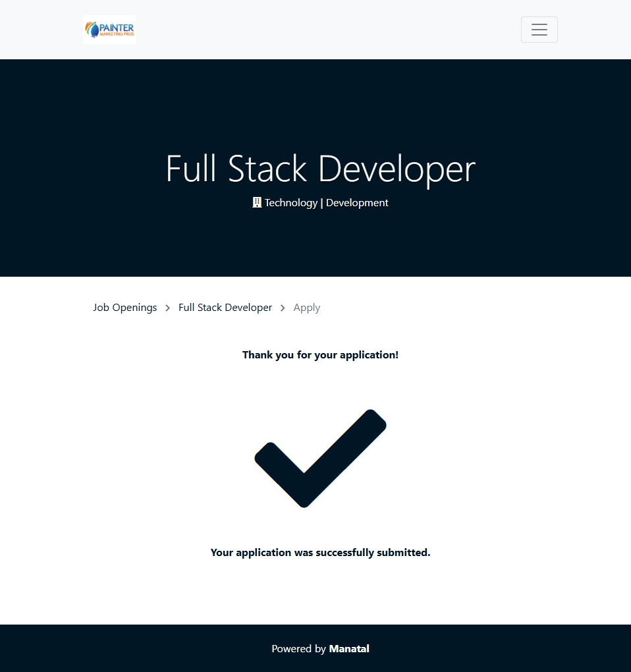Image resolution: width=631 pixels, height=672 pixels.
Task: Click the 'successfully submitted' confirmation message
Action: [320, 553]
